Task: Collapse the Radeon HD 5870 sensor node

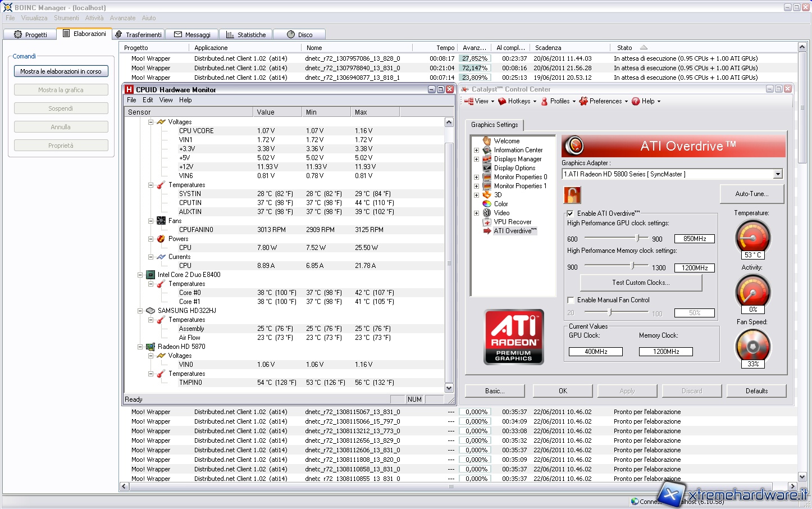Action: click(x=140, y=347)
